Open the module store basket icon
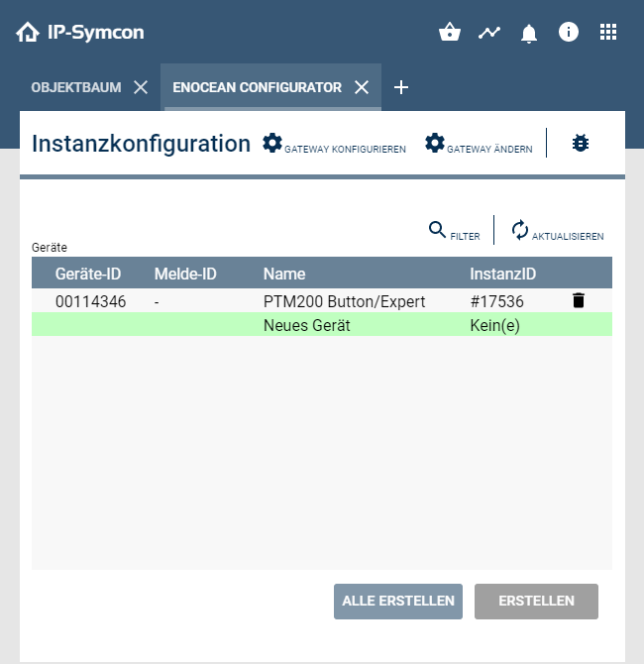Viewport: 644px width, 664px height. click(450, 33)
